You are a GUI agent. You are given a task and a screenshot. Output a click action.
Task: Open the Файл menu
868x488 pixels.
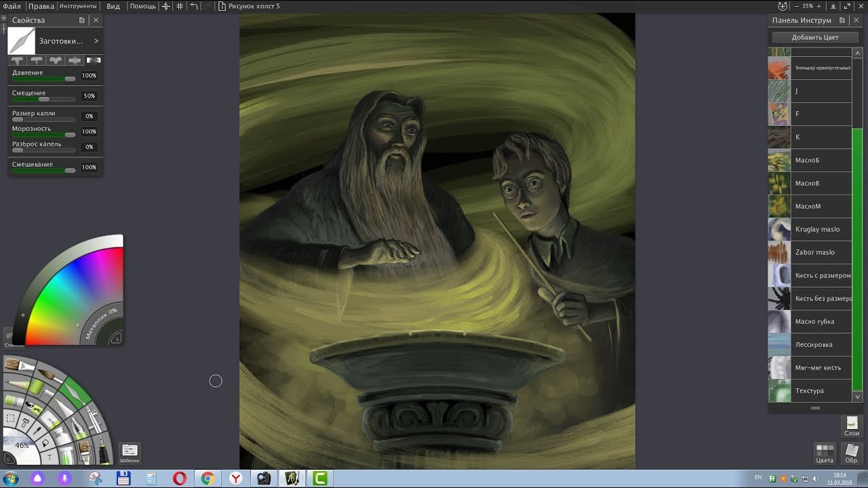coord(12,6)
